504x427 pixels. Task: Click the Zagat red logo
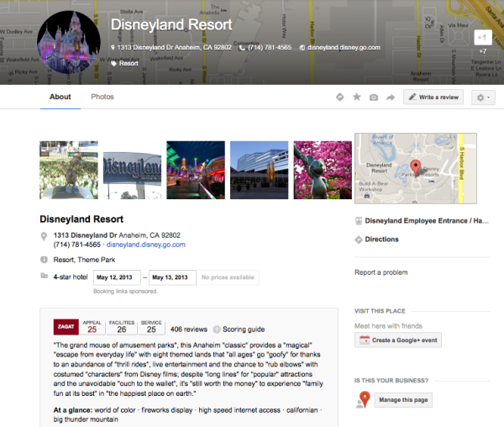66,327
